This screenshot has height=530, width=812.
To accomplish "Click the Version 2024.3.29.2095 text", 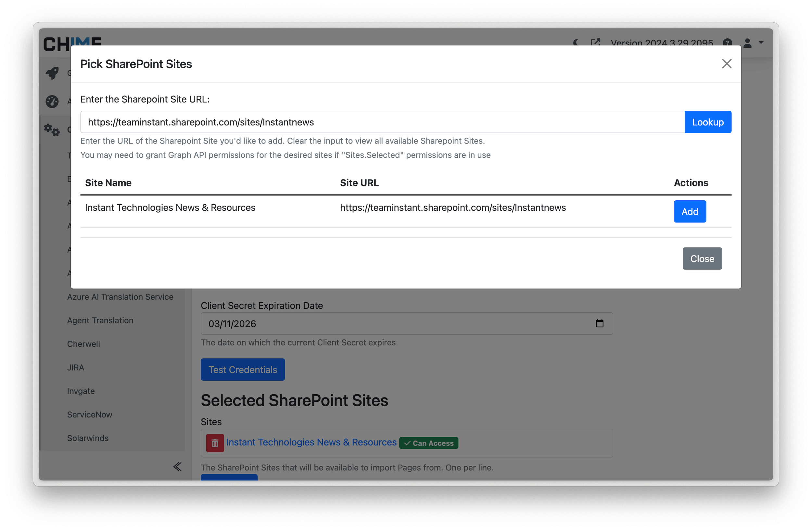I will [x=662, y=43].
